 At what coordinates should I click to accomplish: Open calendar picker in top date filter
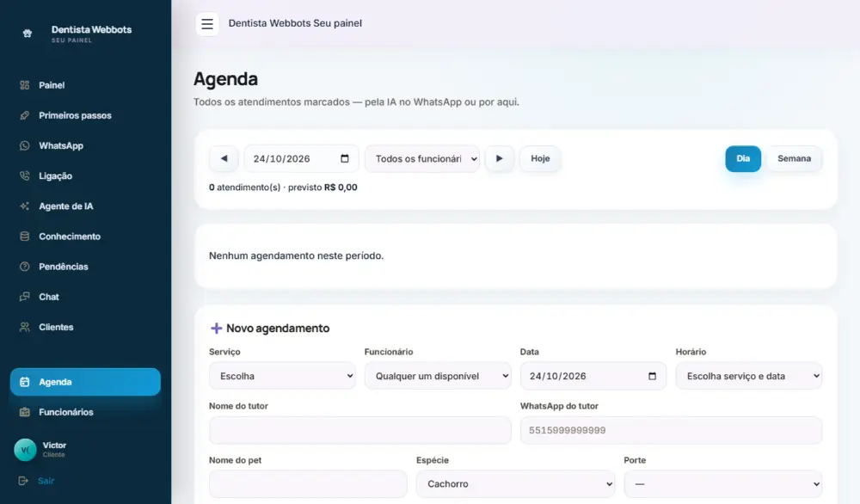coord(345,158)
